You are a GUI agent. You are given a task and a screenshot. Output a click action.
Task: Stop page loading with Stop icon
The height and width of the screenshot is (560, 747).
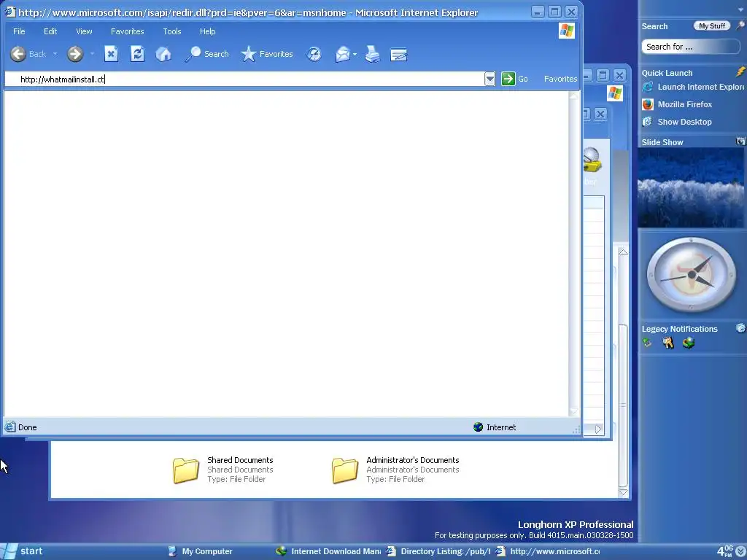click(111, 54)
